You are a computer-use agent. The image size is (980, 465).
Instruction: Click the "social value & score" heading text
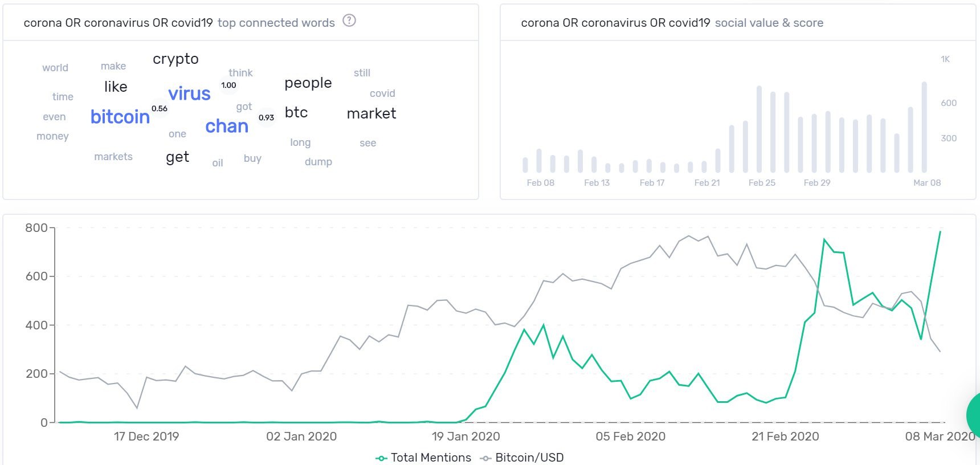[x=769, y=23]
